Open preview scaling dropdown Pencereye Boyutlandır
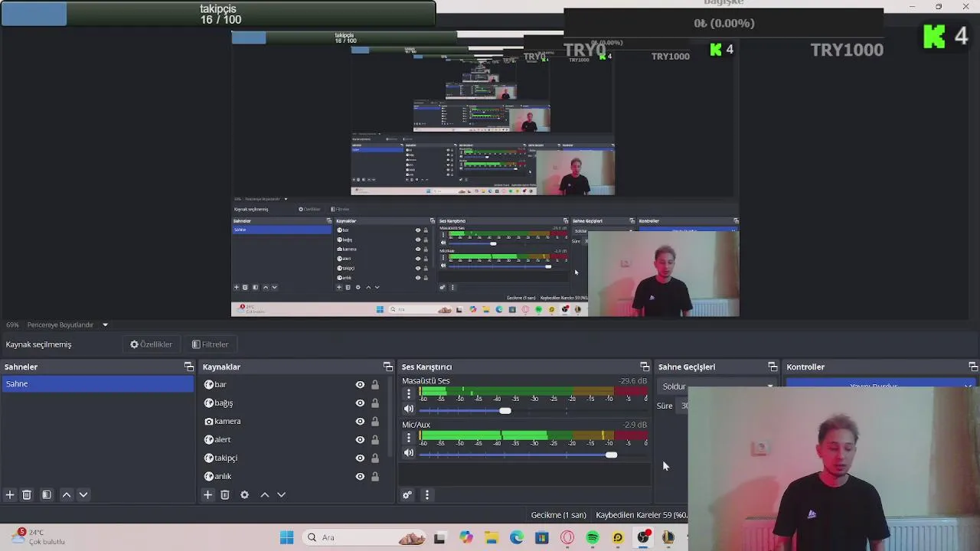The height and width of the screenshot is (551, 980). pos(67,325)
